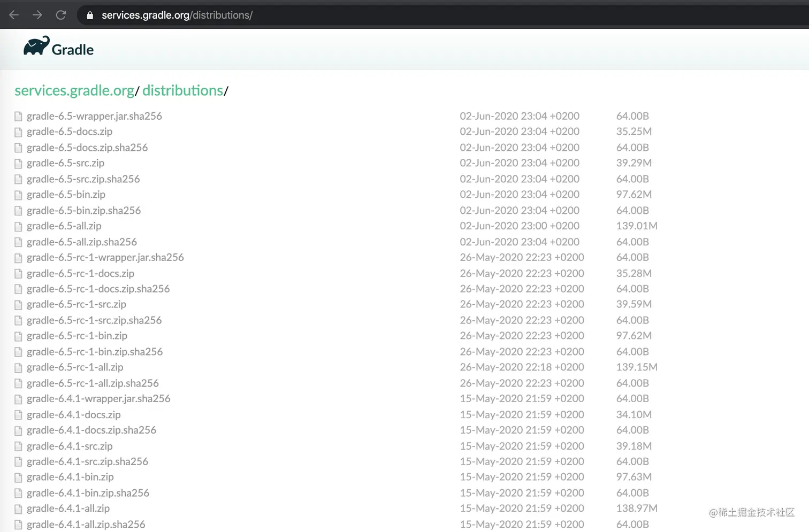Click the file icon beside gradle-6.4.1-src.zip
The image size is (809, 532).
click(18, 446)
